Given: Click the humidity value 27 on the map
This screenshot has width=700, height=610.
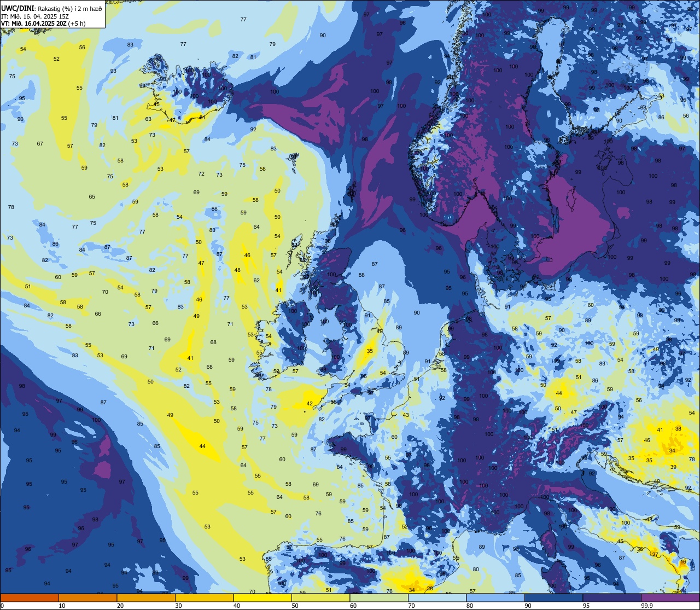Looking at the screenshot, I should click(655, 554).
